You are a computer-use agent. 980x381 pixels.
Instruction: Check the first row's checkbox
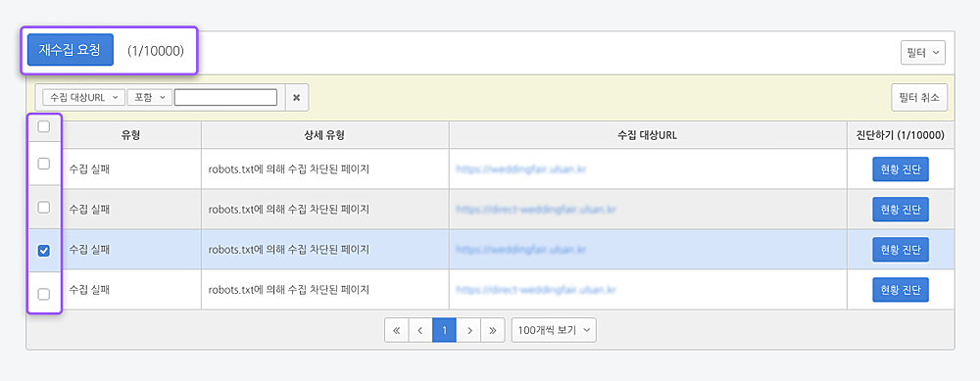(x=44, y=164)
